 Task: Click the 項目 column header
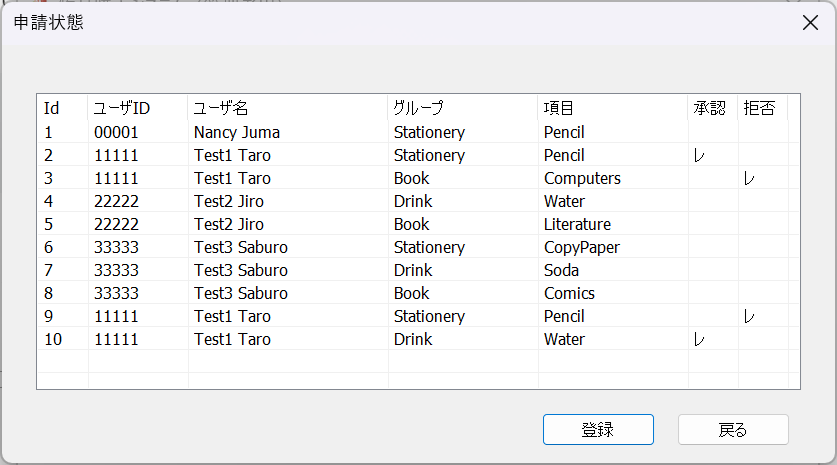point(612,108)
